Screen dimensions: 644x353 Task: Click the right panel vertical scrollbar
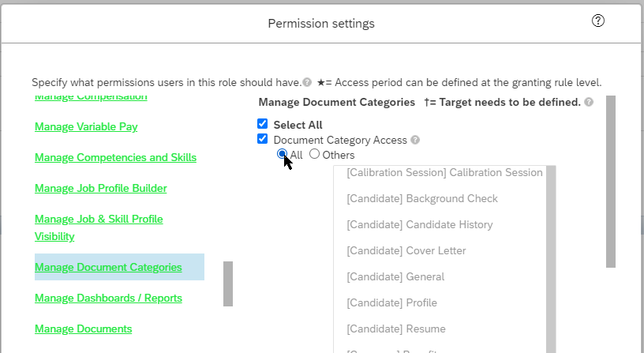pyautogui.click(x=611, y=182)
